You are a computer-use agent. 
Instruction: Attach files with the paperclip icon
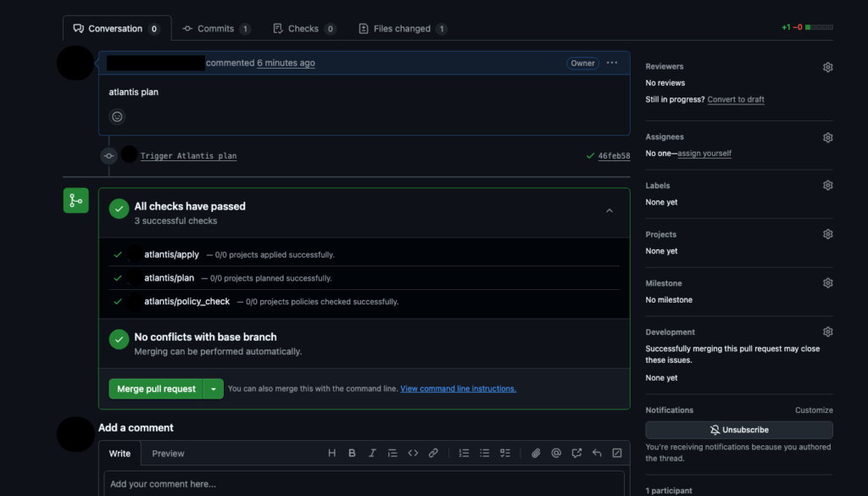(536, 453)
